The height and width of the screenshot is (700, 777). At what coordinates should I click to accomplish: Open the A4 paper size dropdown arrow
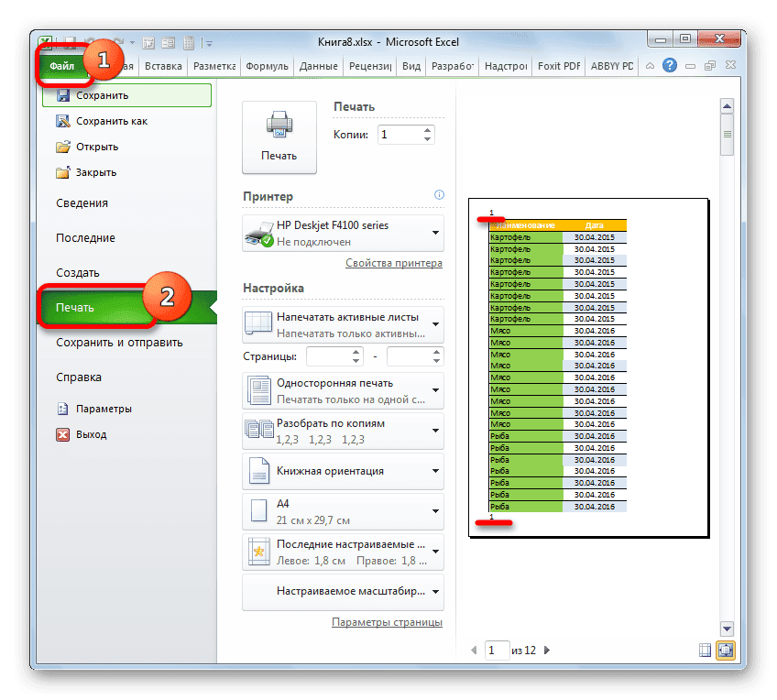(x=435, y=512)
